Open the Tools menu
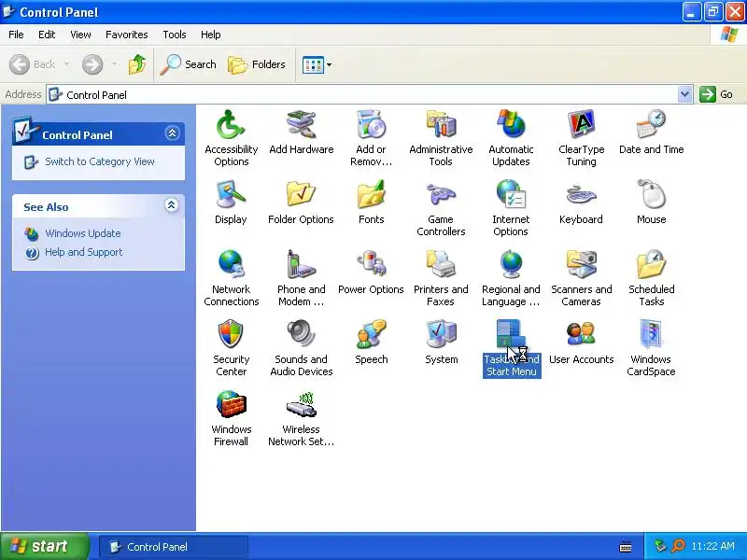747x560 pixels. click(x=175, y=35)
